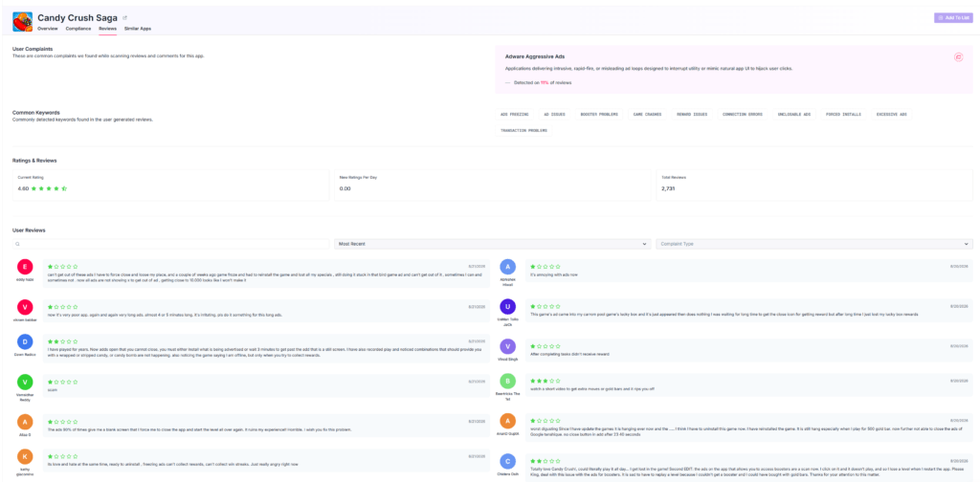Click the User Complaints section heading
Viewport: 980px width, 482px height.
coord(33,49)
